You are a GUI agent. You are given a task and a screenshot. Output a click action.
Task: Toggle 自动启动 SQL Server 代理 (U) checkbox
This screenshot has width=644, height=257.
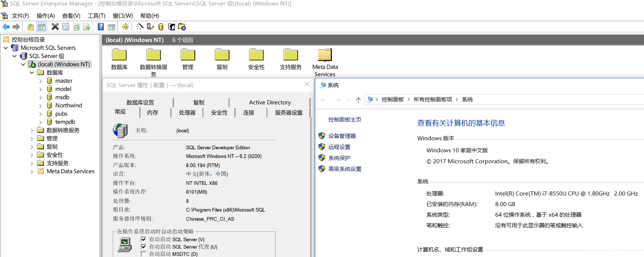143,246
